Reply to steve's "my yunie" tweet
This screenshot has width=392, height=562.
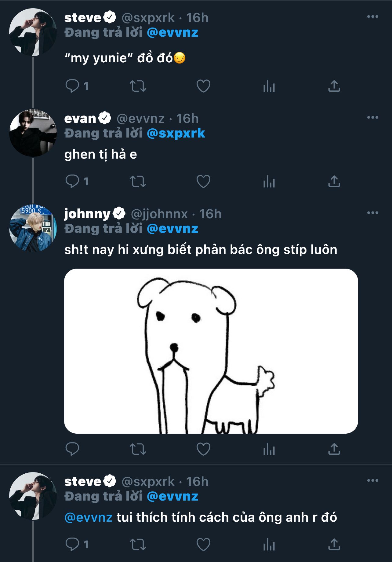click(72, 86)
